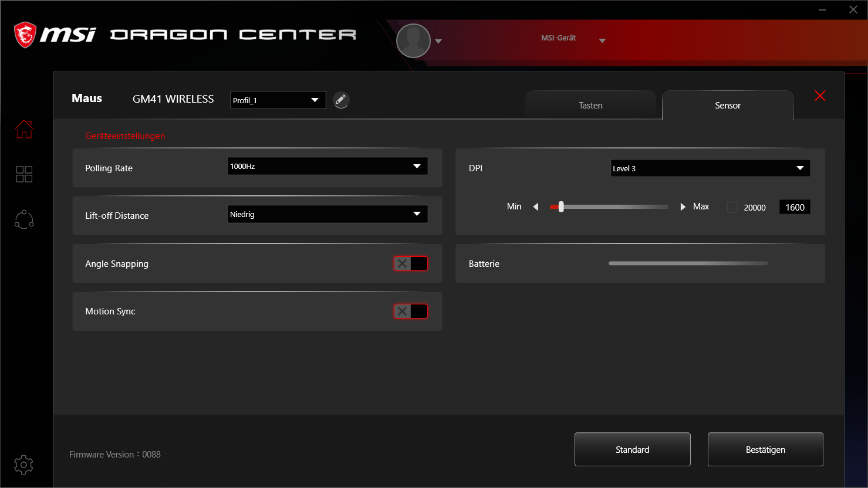This screenshot has height=488, width=868.
Task: Open the Polling Rate 1000Hz dropdown
Action: (x=327, y=167)
